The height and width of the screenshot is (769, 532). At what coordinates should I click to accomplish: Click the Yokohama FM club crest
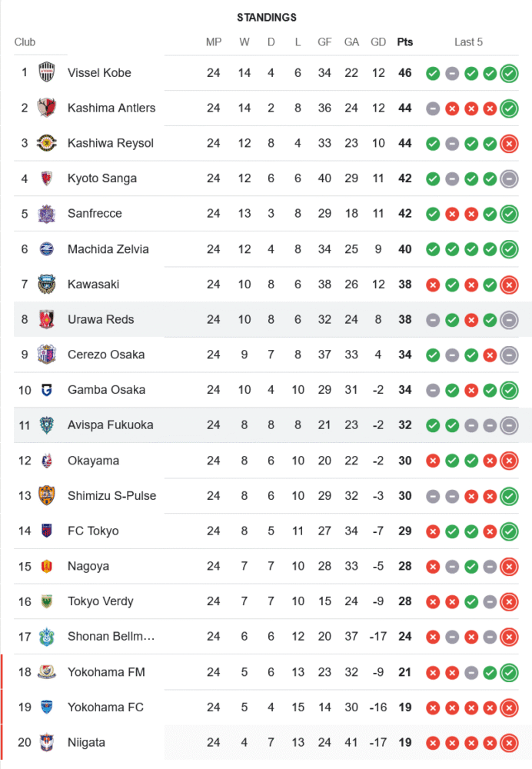[47, 672]
